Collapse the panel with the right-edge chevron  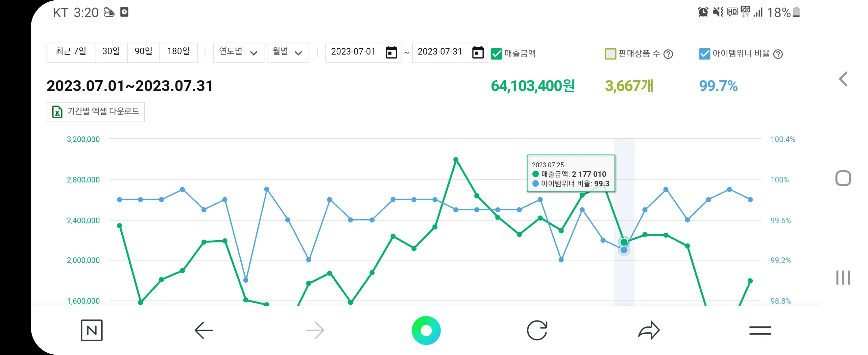pos(844,79)
